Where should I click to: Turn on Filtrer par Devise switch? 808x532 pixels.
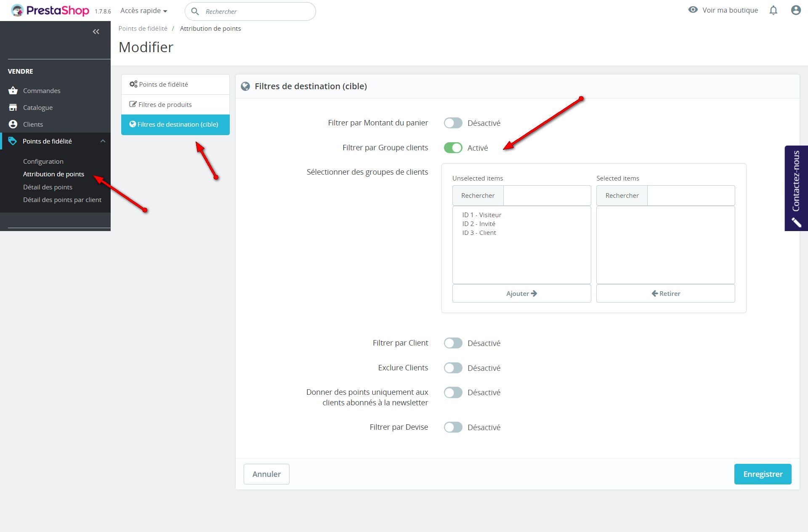coord(453,427)
